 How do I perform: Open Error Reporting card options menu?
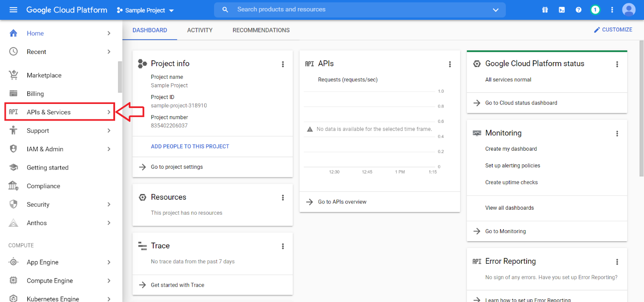click(617, 262)
